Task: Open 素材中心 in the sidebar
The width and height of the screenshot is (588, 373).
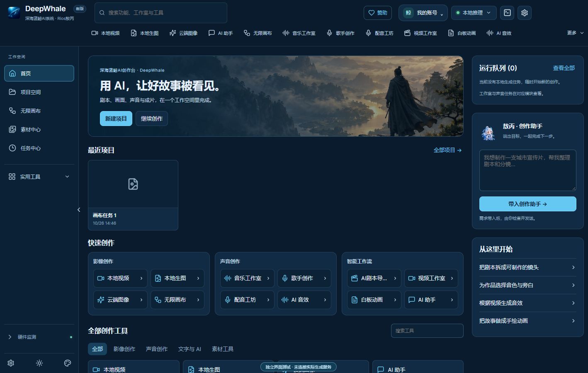Action: (x=39, y=129)
